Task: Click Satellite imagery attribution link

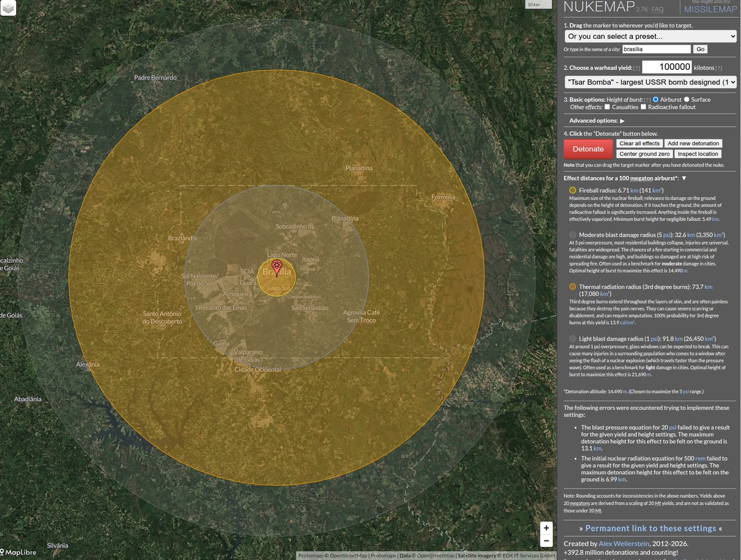Action: click(x=476, y=556)
